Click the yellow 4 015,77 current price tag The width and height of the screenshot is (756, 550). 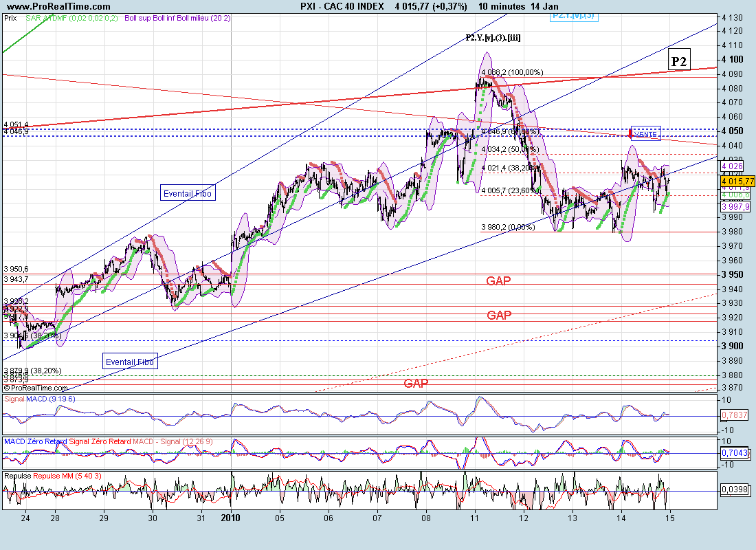pyautogui.click(x=737, y=181)
